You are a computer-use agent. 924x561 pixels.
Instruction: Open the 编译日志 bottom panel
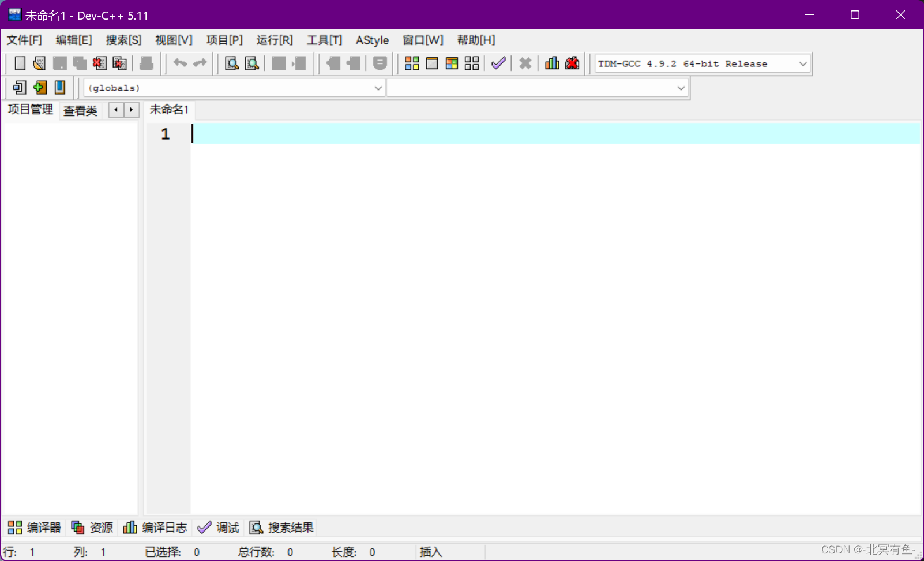click(155, 527)
